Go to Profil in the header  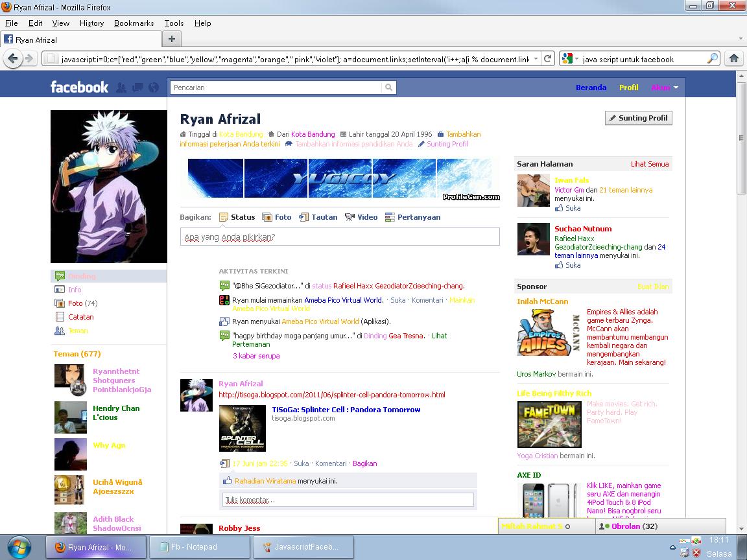[628, 87]
